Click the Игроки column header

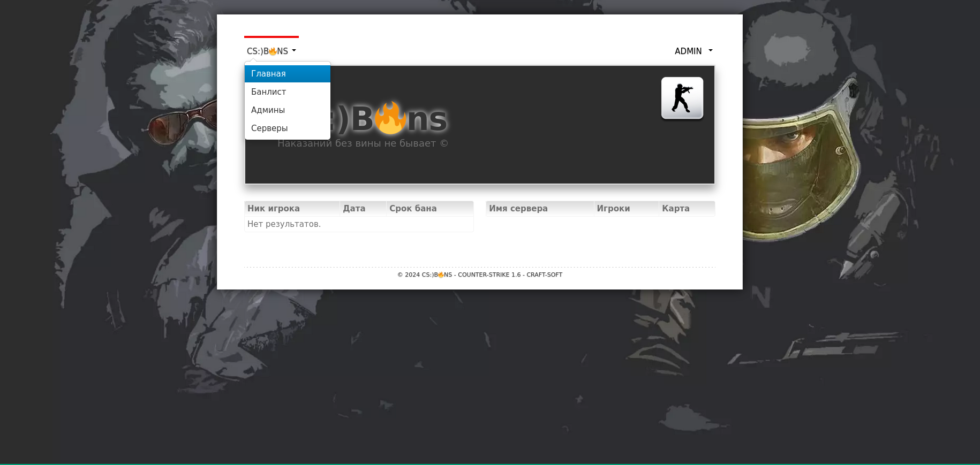pos(627,209)
